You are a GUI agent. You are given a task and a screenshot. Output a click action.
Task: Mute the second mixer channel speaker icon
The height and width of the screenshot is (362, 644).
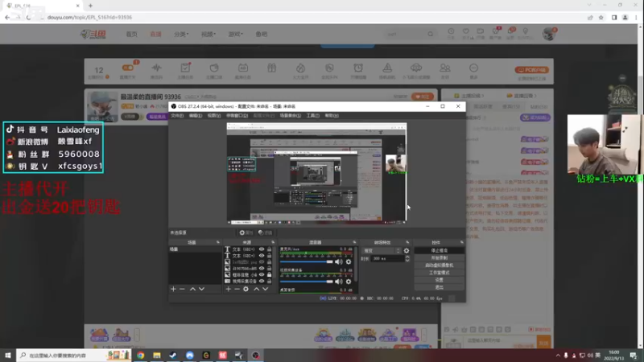coord(338,282)
